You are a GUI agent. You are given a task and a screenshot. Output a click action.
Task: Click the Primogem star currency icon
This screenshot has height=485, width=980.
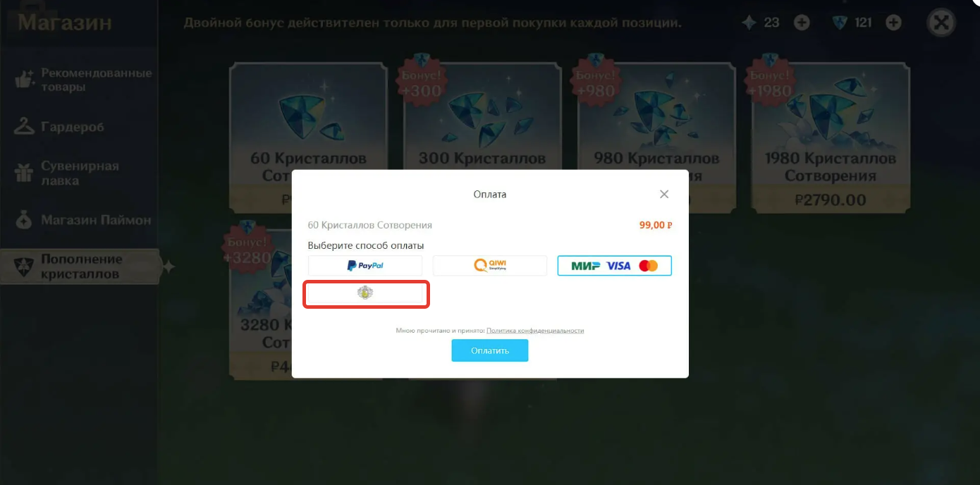[x=749, y=23]
